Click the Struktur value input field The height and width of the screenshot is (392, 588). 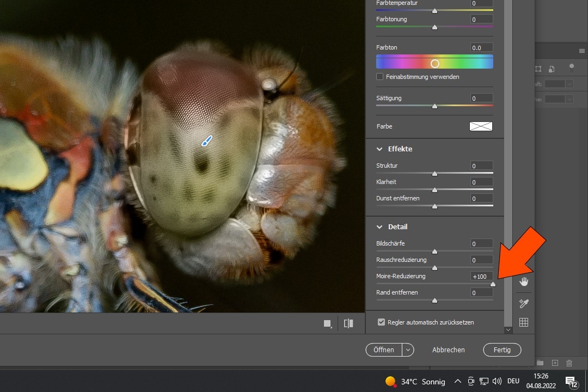point(482,166)
